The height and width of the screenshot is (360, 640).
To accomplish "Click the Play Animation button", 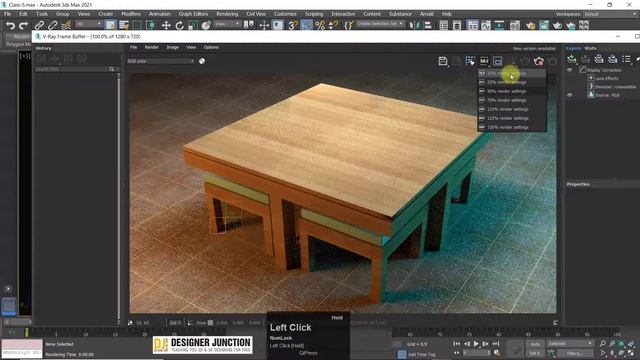I will (476, 344).
